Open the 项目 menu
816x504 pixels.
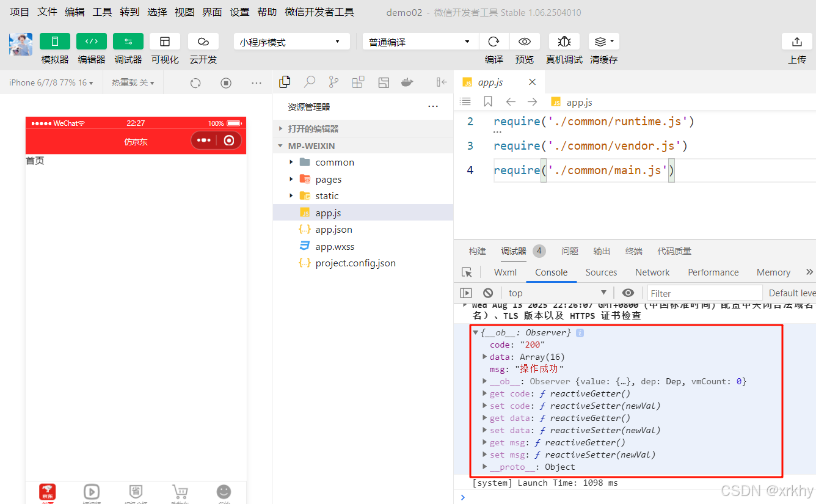(20, 12)
